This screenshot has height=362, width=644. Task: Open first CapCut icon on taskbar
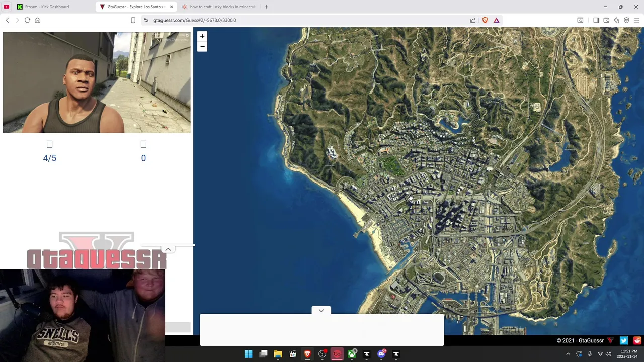366,354
